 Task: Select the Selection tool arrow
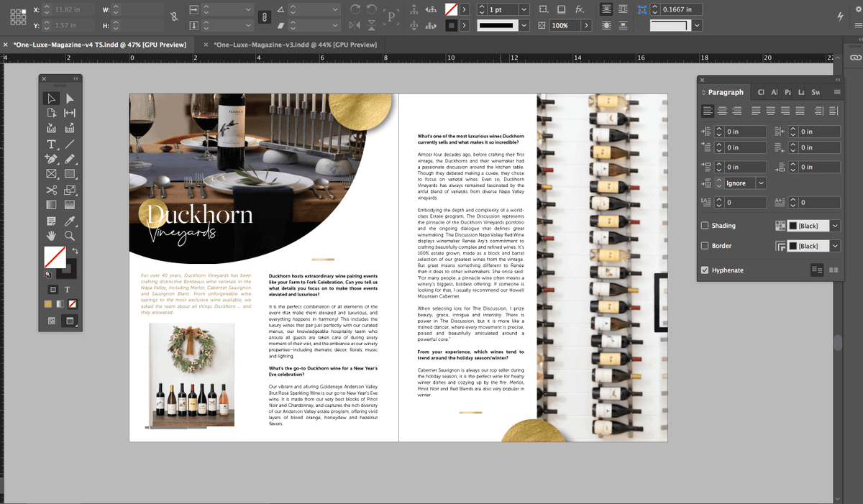tap(50, 98)
